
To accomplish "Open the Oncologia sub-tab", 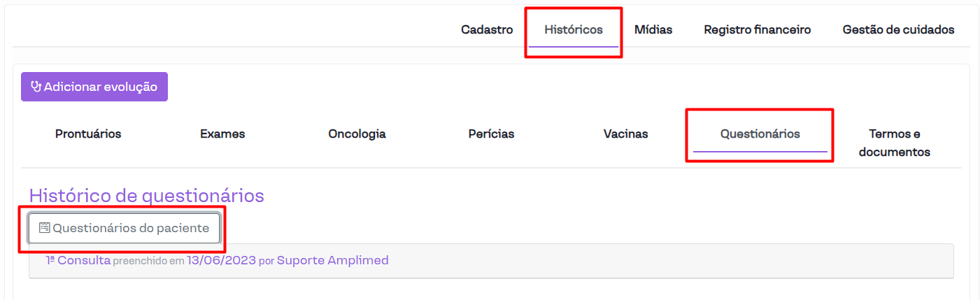I will 357,134.
